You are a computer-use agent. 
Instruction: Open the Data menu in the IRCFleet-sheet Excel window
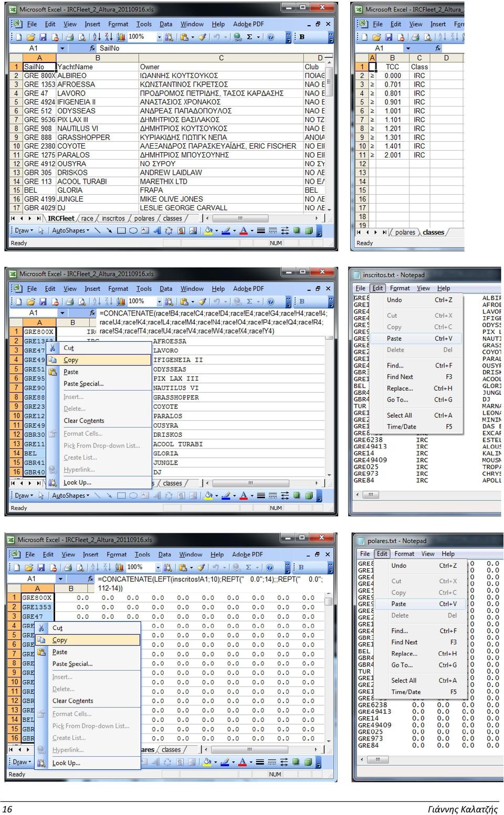click(166, 24)
